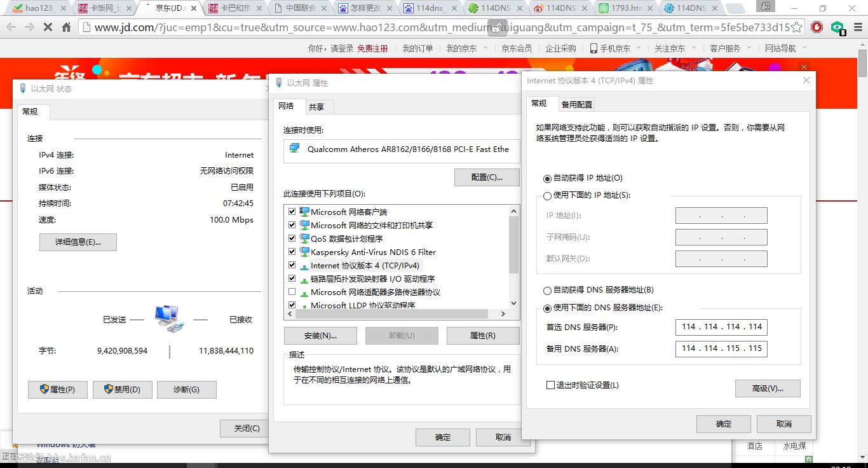Click the Microsoft 网络客户端 item icon
The image size is (868, 468).
(x=304, y=212)
